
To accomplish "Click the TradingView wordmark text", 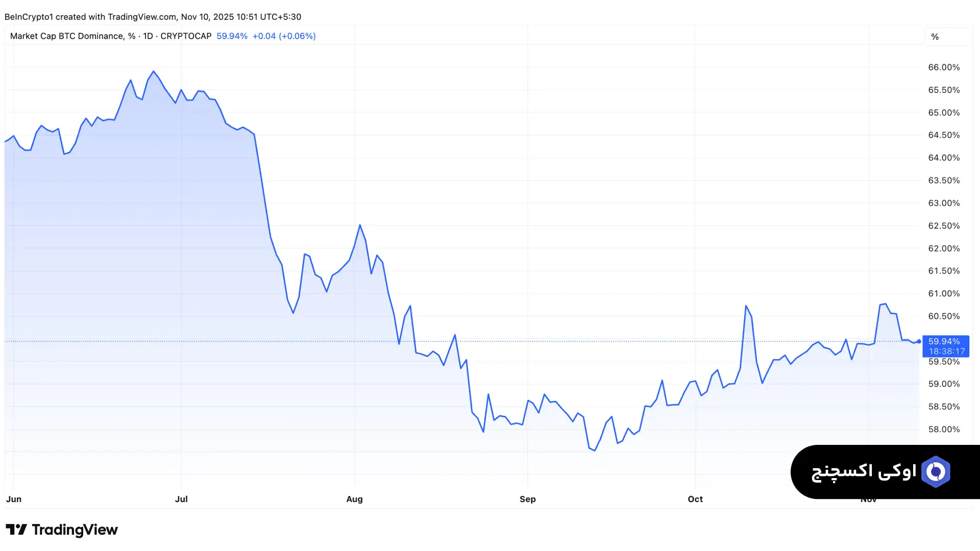I will [75, 530].
